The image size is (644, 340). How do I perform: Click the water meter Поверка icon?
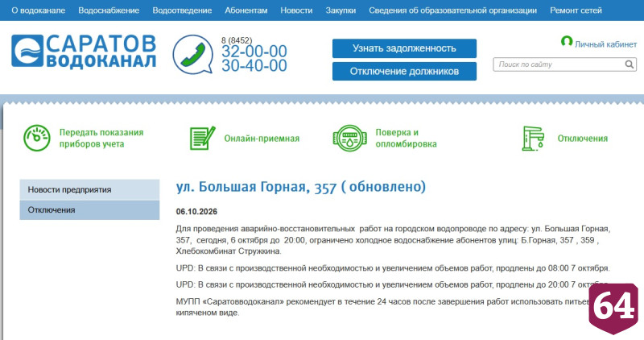tap(349, 138)
